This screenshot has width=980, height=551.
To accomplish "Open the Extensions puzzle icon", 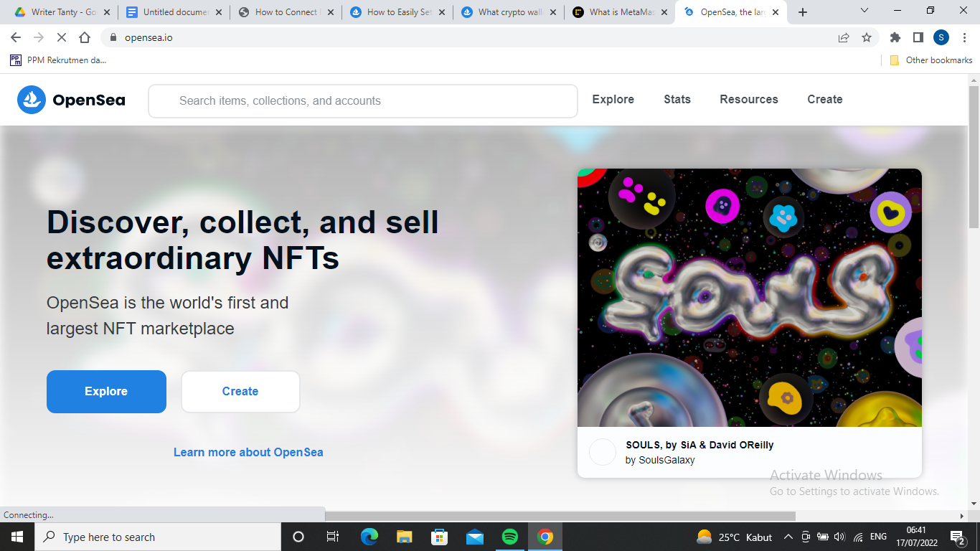I will point(895,37).
